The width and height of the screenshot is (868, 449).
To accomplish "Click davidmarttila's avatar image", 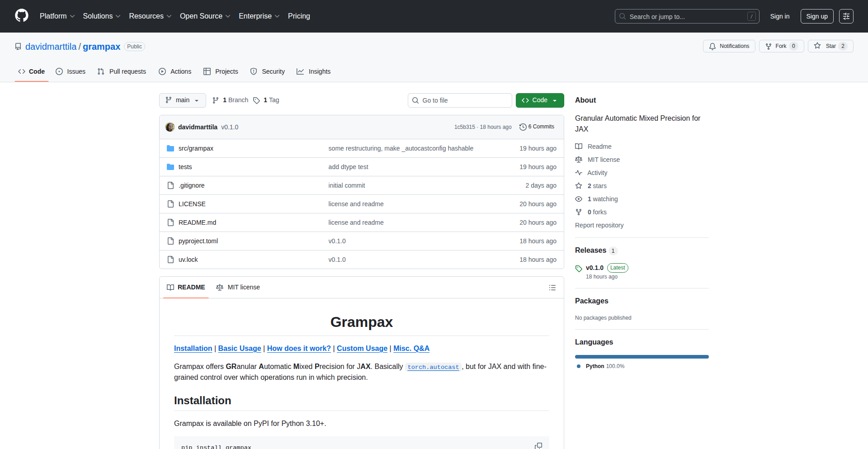I will (x=170, y=127).
